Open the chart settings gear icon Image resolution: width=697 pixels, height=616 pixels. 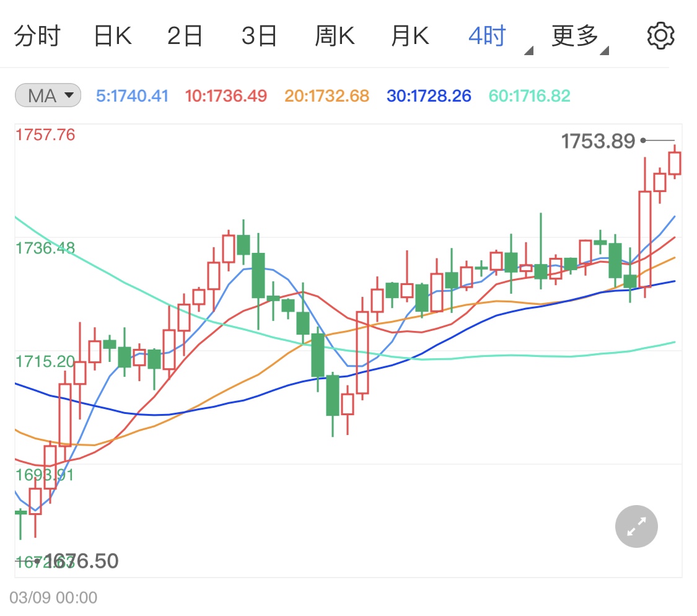(660, 36)
